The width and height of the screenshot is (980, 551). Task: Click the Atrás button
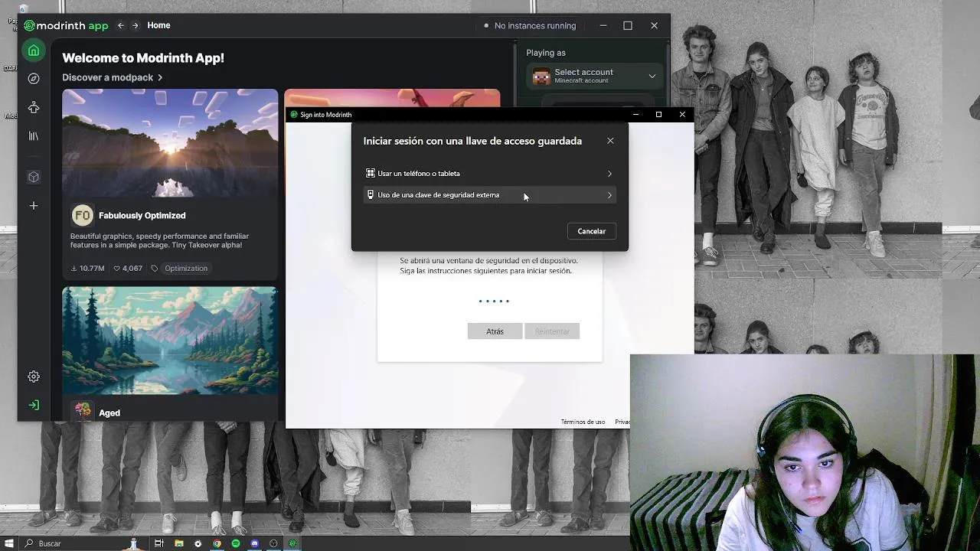tap(495, 331)
